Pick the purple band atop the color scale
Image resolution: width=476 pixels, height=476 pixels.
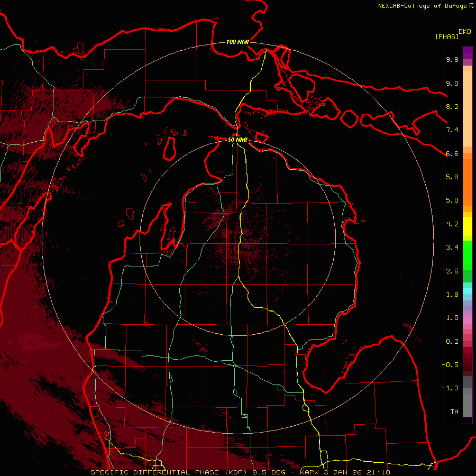467,53
